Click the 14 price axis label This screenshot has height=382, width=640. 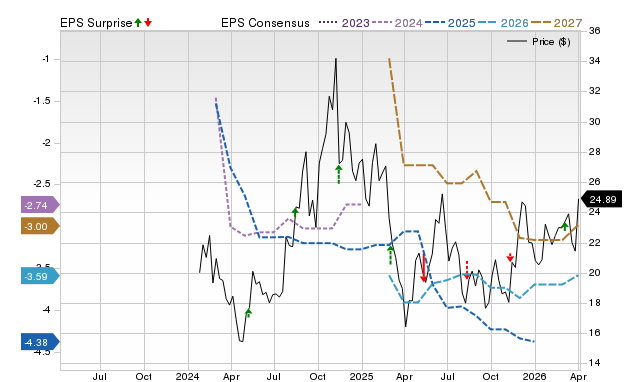[595, 362]
